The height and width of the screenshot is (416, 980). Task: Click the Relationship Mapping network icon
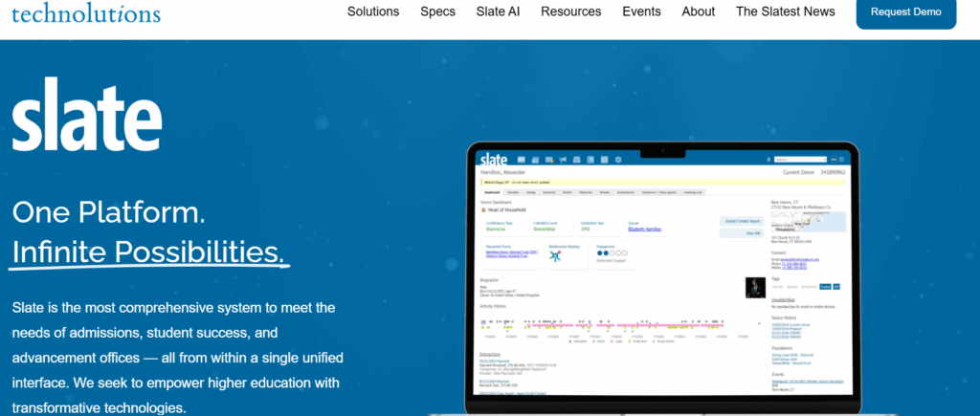pos(555,256)
